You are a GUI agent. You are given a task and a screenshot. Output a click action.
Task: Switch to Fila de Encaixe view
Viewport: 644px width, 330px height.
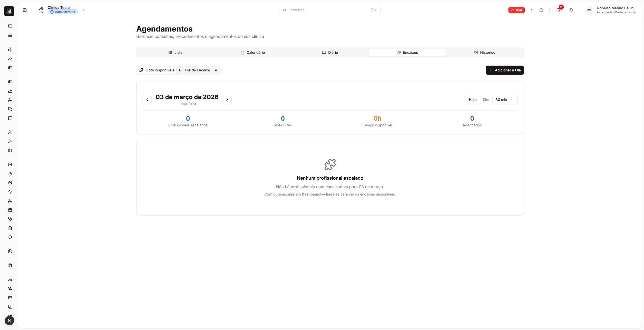tap(198, 70)
